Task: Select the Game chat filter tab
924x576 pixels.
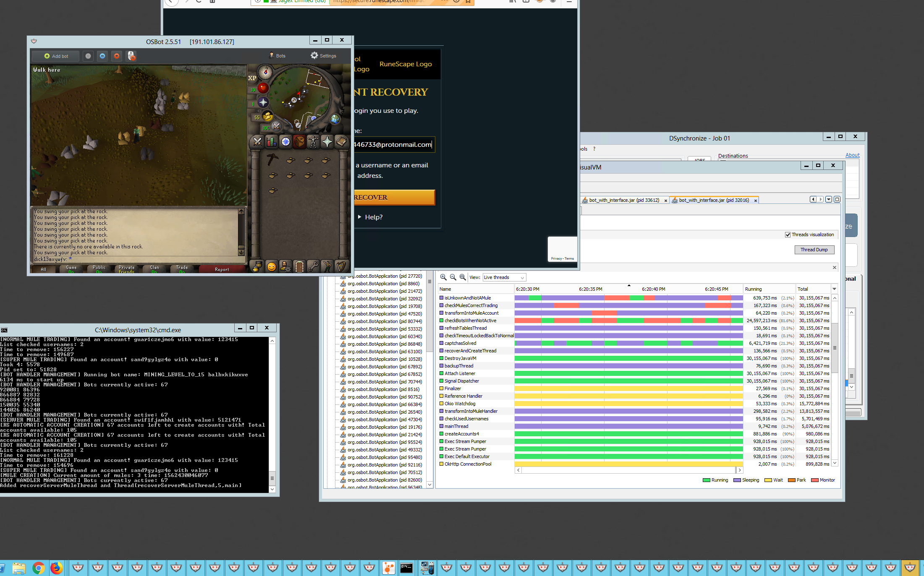Action: [x=71, y=269]
